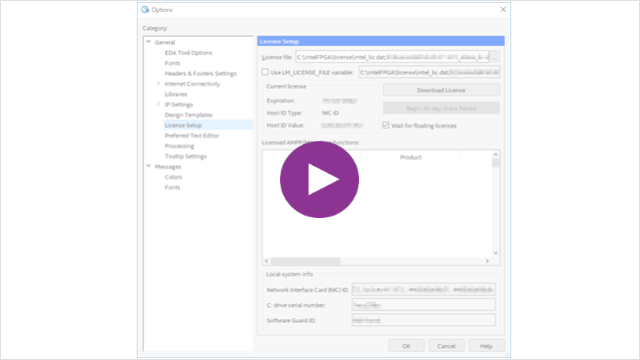Select EDA Tool Options in the category tree

pyautogui.click(x=188, y=53)
